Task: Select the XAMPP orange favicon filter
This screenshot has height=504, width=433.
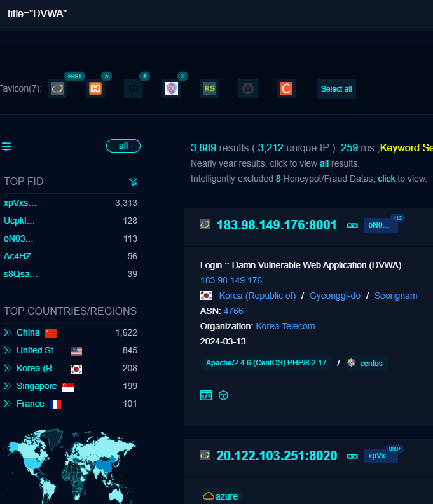Action: pyautogui.click(x=95, y=89)
